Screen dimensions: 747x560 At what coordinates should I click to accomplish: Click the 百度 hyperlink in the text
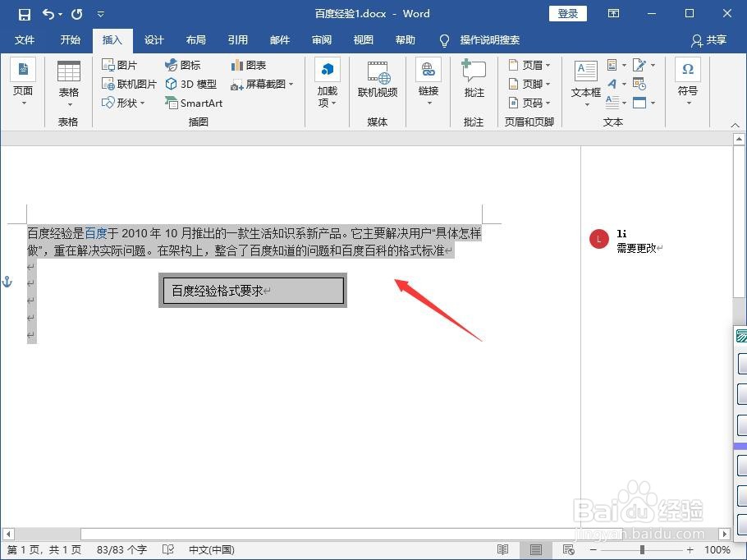(96, 233)
